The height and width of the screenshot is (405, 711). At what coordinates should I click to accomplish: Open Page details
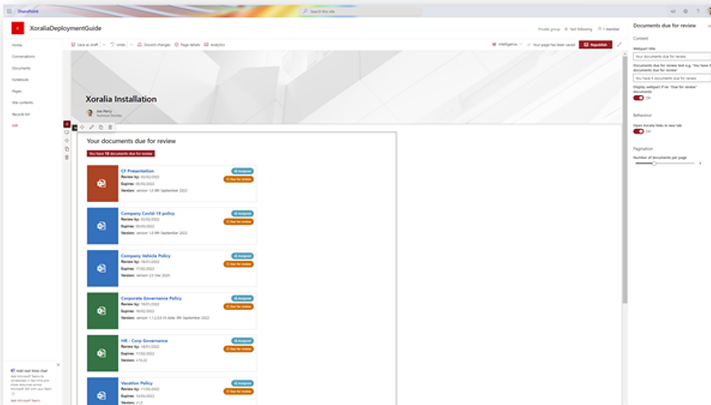(187, 45)
